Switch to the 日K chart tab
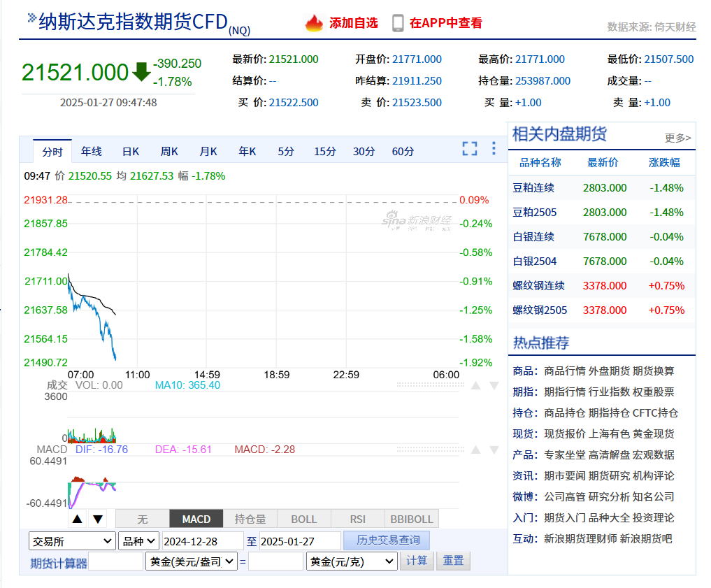The height and width of the screenshot is (588, 711). click(x=131, y=151)
